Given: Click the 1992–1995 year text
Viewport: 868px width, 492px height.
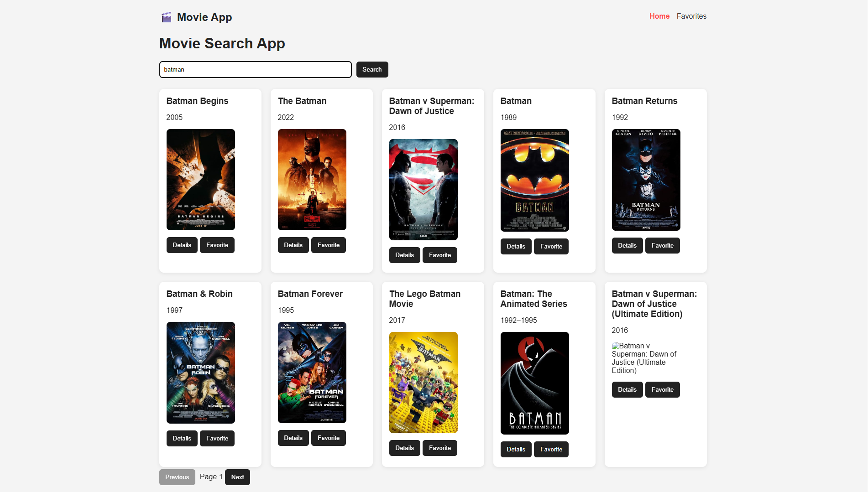Looking at the screenshot, I should (x=518, y=321).
